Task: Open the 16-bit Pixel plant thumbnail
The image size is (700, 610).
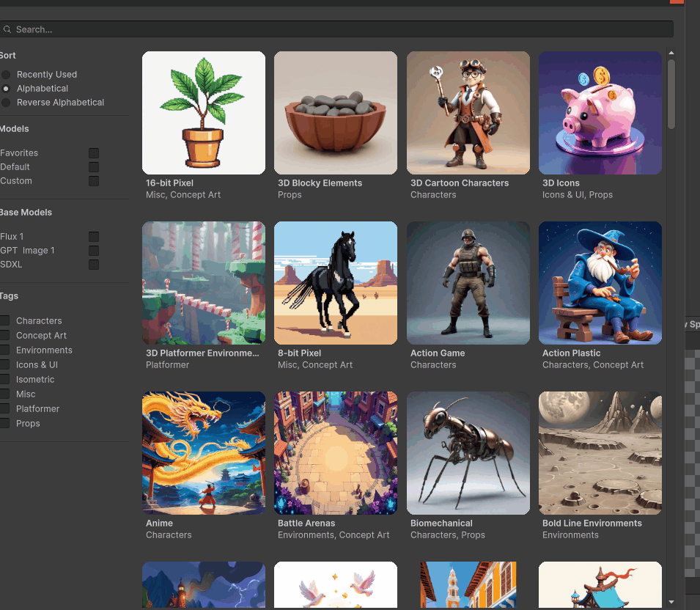Action: (204, 113)
